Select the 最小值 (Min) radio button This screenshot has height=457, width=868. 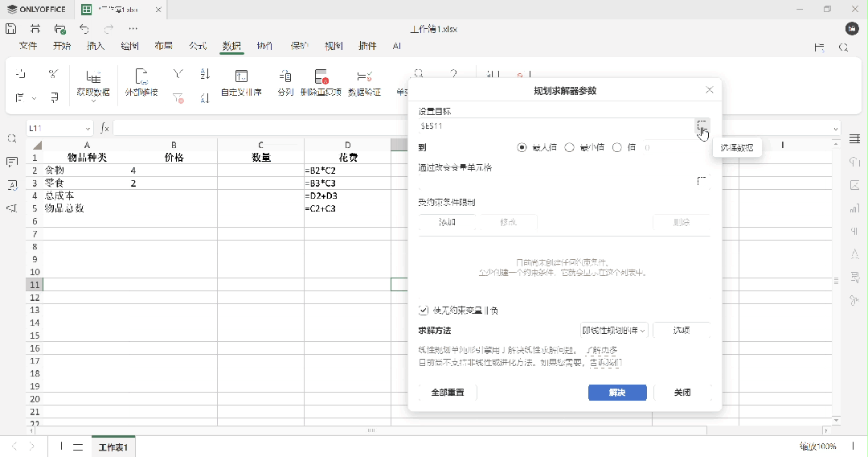(569, 147)
